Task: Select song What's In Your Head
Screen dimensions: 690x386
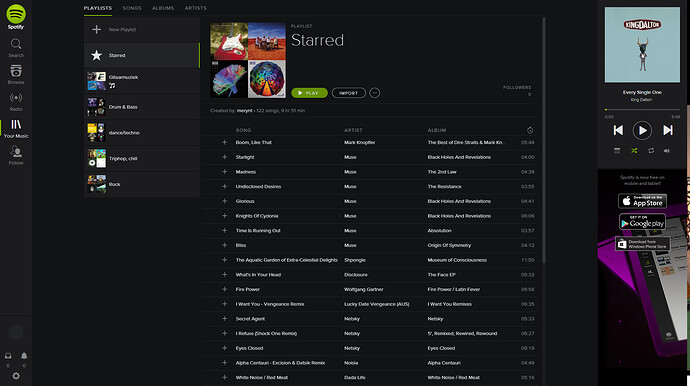Action: (258, 275)
